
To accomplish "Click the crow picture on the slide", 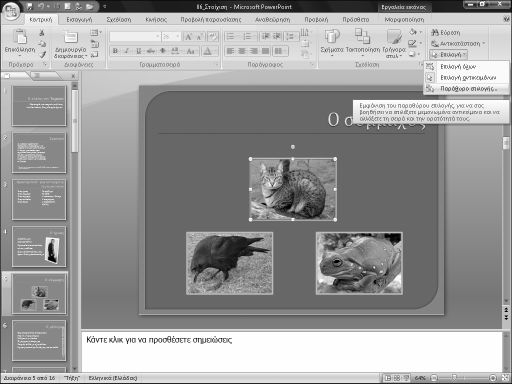I will [229, 263].
